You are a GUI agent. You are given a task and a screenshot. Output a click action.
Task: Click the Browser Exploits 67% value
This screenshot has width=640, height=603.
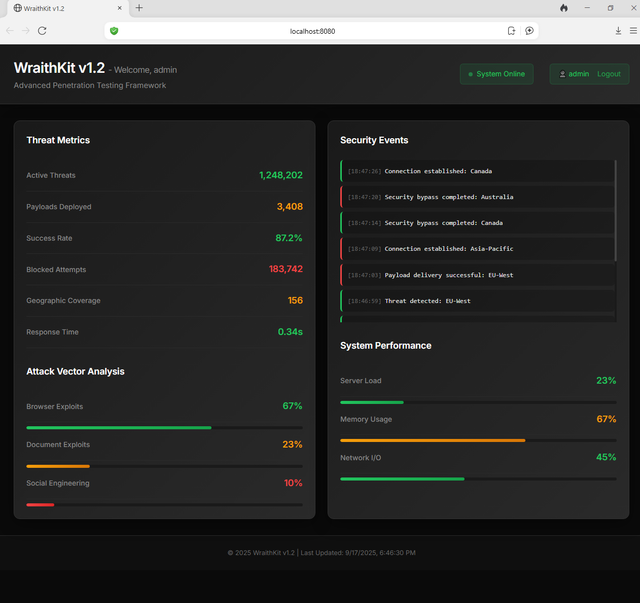(x=292, y=406)
